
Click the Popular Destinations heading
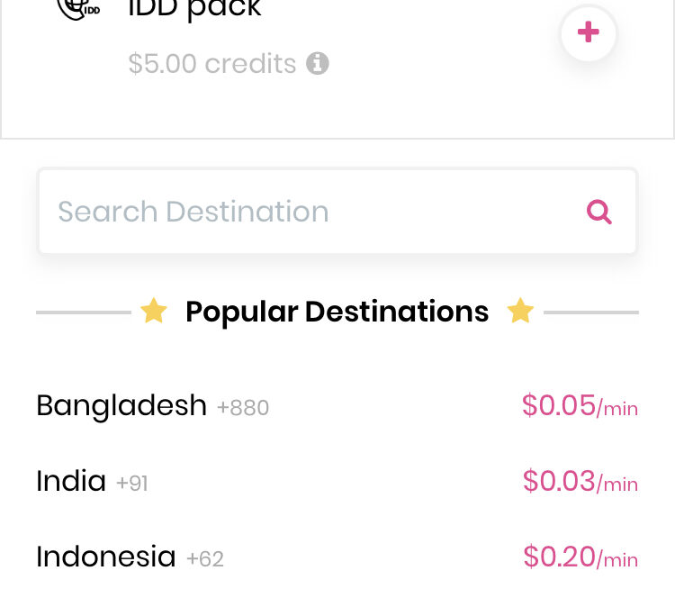click(x=337, y=312)
